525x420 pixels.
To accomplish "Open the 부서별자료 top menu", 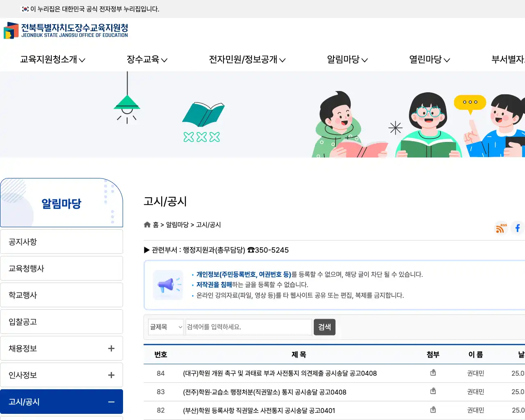I will tap(508, 59).
